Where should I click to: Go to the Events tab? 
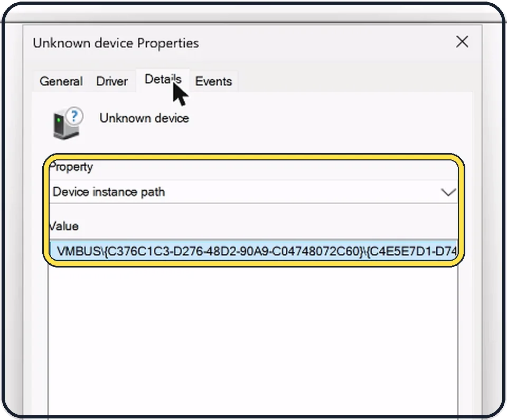213,81
